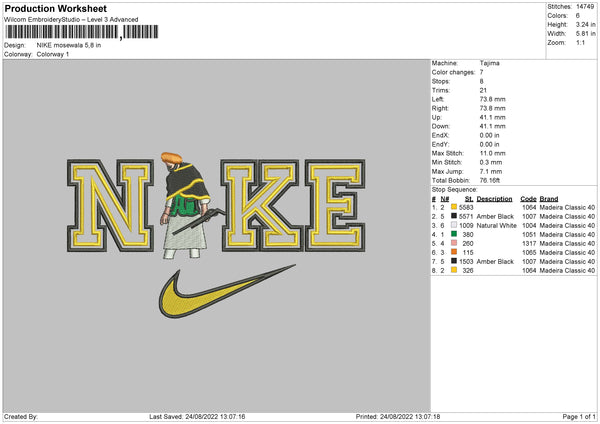This screenshot has width=600, height=424.
Task: Select the Down extent value 41.1 mm
Action: coord(492,126)
